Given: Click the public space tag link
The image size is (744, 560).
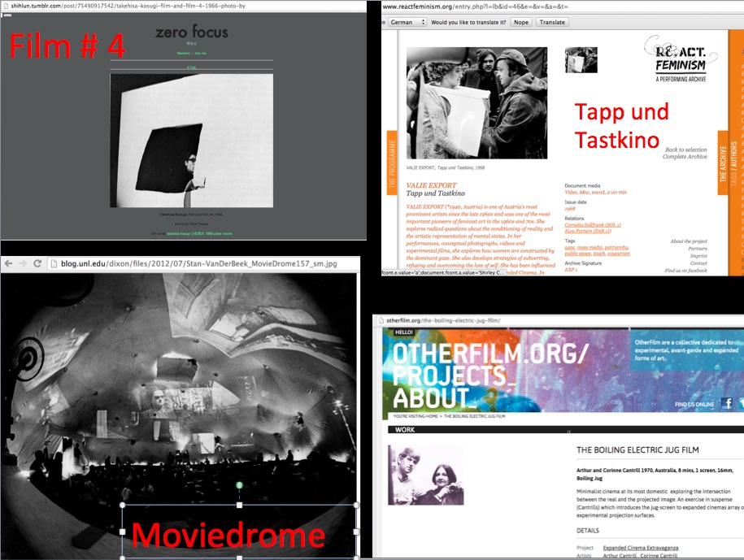Looking at the screenshot, I should pos(578,254).
